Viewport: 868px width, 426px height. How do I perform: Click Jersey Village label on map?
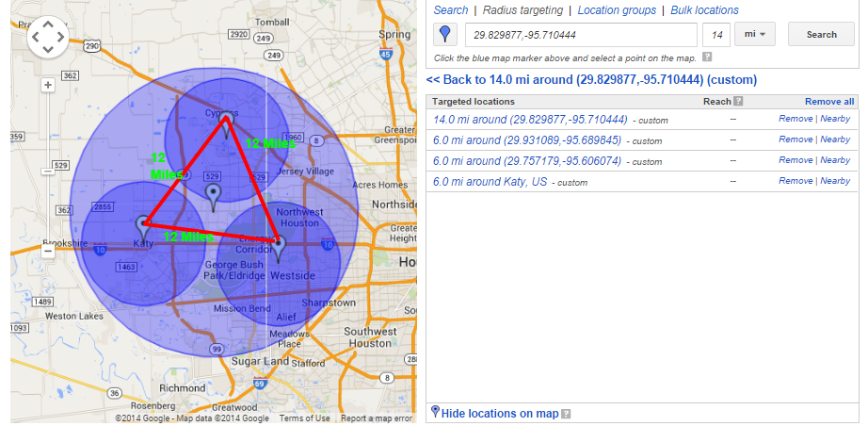(x=306, y=172)
